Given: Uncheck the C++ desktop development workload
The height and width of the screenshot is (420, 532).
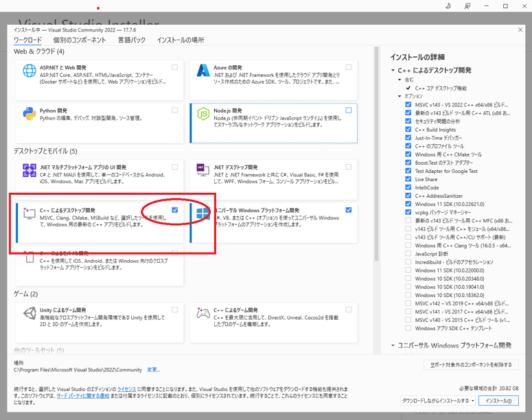Looking at the screenshot, I should coord(175,210).
